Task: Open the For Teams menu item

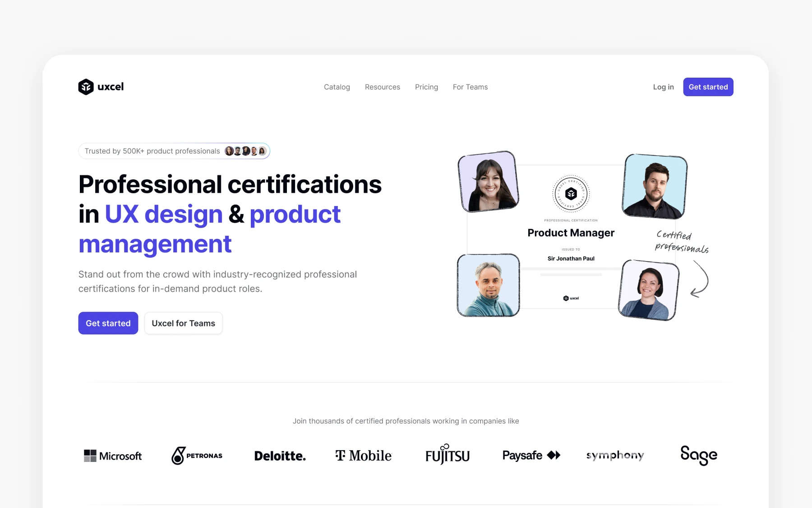Action: coord(470,87)
